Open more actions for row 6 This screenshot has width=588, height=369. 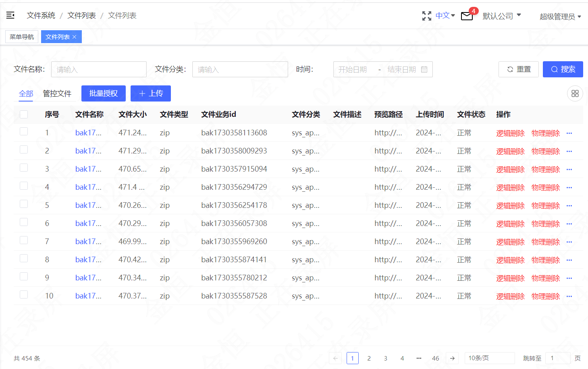pos(569,224)
